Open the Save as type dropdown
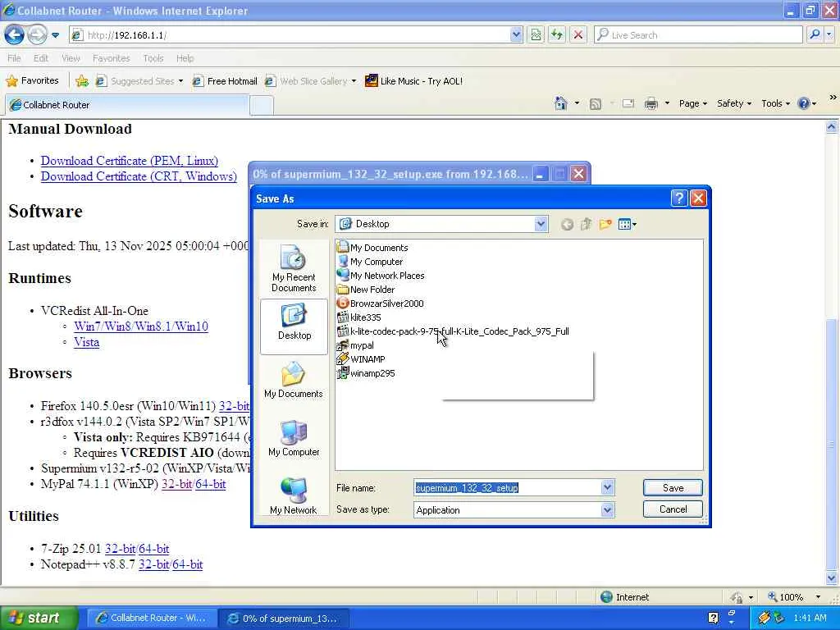Screen dimensions: 840x630 [607, 510]
